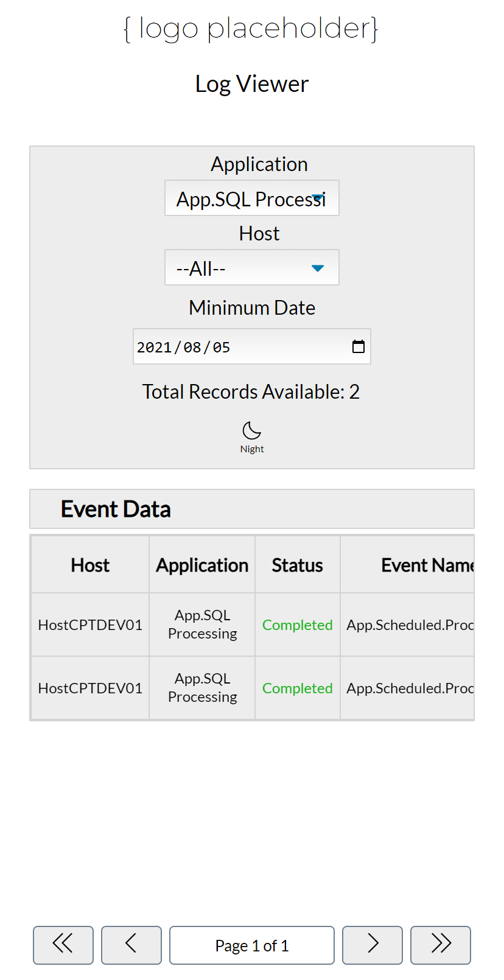Sort by Status column header
The image size is (504, 980).
pos(298,565)
